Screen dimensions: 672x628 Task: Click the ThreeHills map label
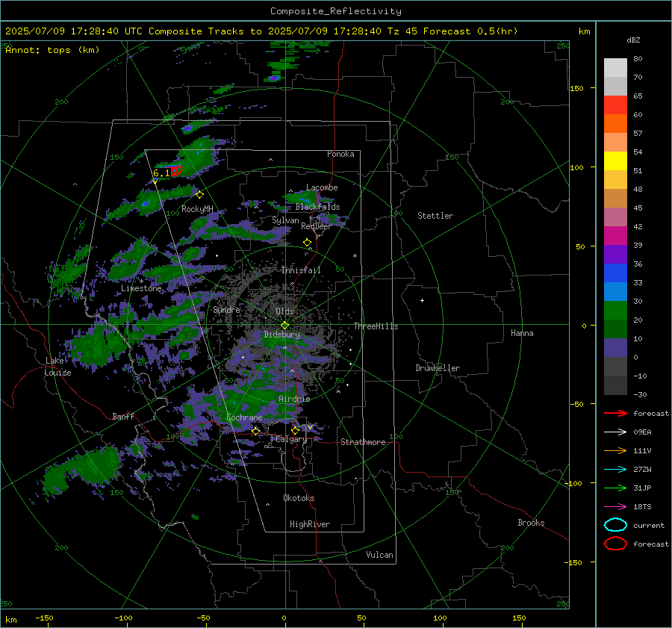coord(376,326)
